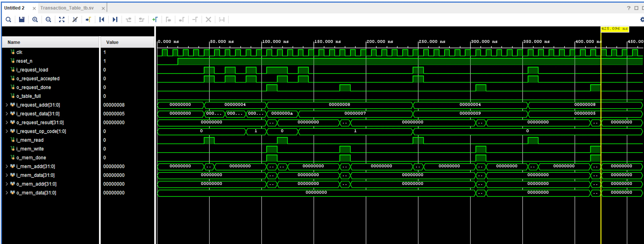Zoom in on the waveform
Screen dimensions: 644x244
(35, 19)
